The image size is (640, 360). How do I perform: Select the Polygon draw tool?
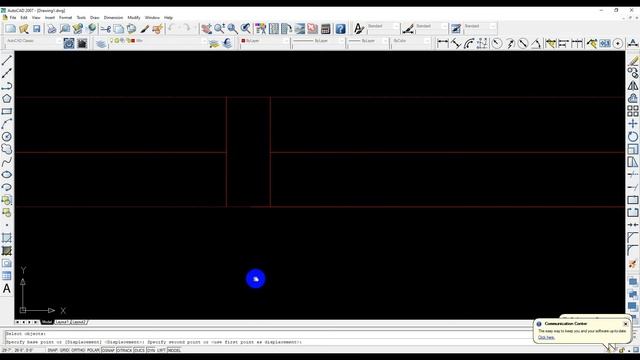pos(7,98)
